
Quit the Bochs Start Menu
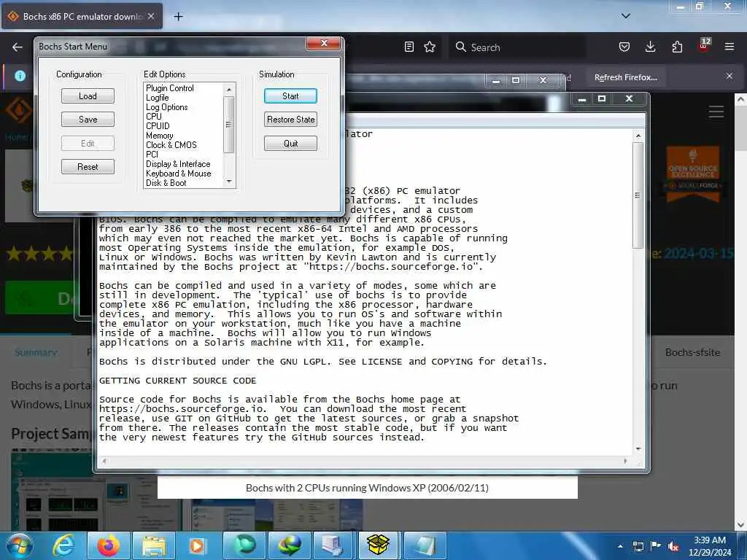point(290,144)
